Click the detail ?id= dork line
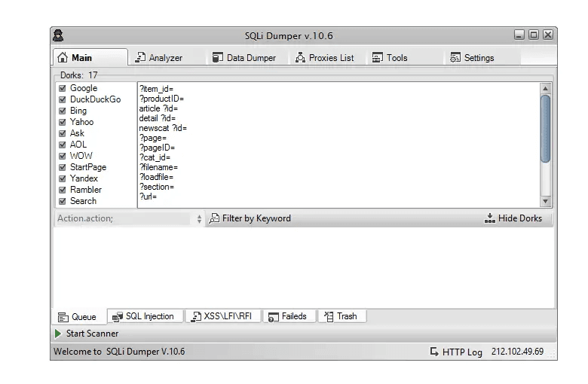Screen dimensions: 588x384 coord(157,118)
